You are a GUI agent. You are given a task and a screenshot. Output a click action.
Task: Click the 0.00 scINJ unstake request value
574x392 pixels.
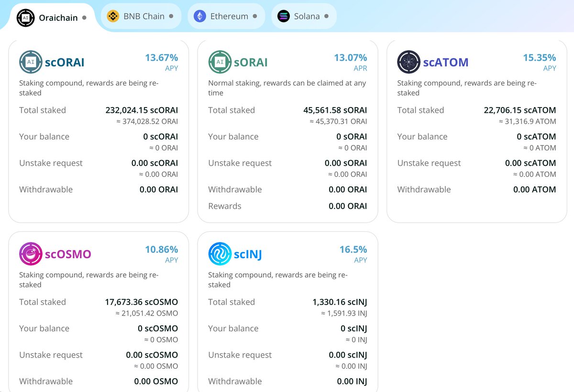tap(348, 355)
